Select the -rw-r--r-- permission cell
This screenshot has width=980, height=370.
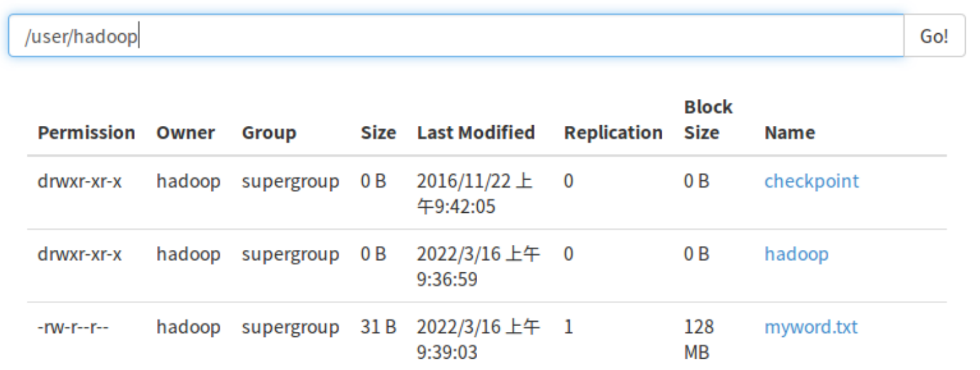point(74,327)
